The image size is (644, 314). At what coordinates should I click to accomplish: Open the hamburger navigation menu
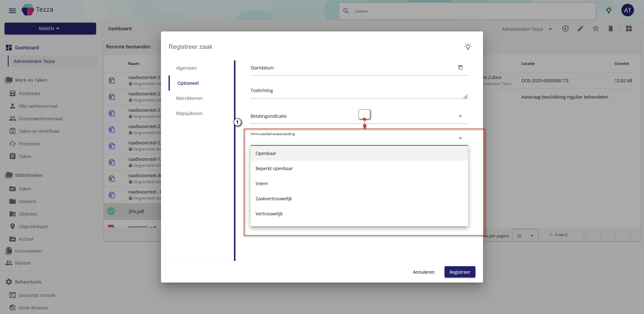pos(12,11)
